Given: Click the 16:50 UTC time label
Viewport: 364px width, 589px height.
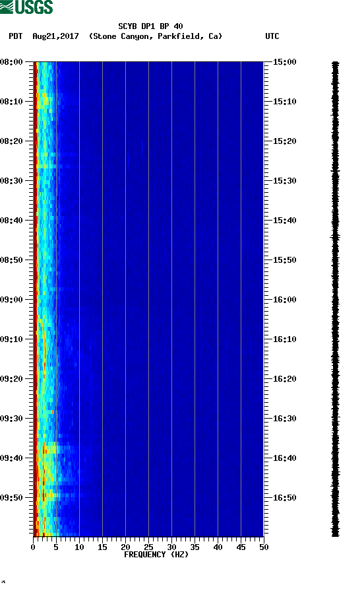Looking at the screenshot, I should point(284,498).
